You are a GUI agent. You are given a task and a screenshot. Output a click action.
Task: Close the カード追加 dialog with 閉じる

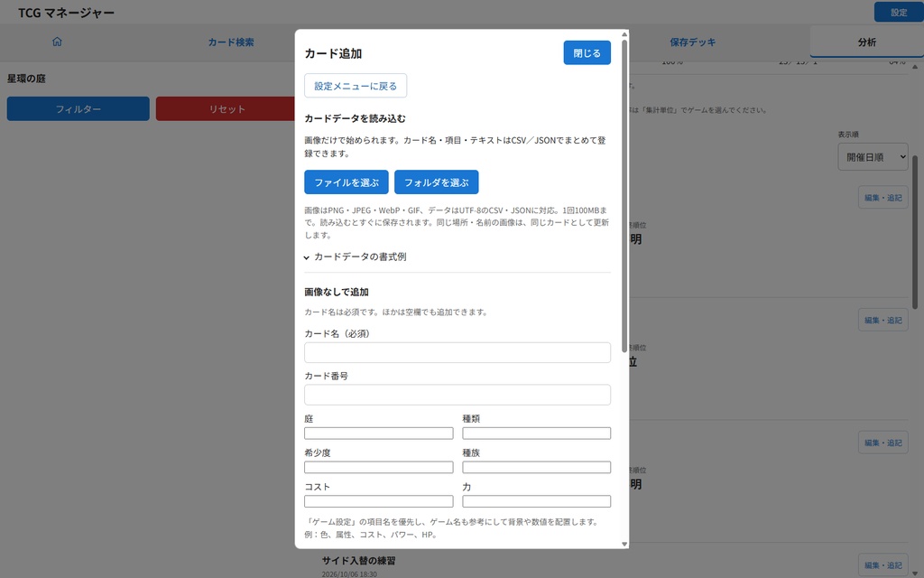tap(587, 53)
